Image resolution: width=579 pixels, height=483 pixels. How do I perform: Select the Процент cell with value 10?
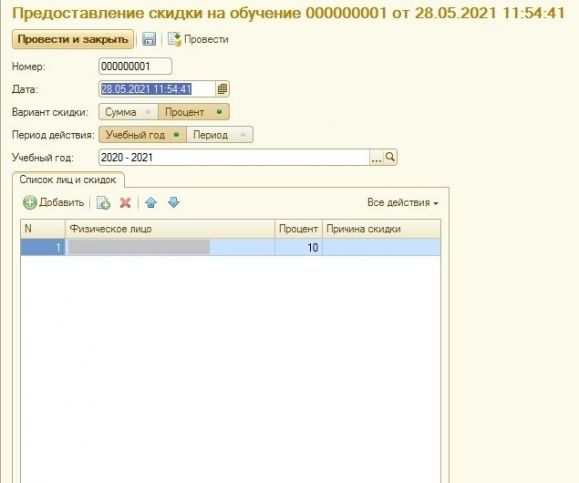coord(298,247)
